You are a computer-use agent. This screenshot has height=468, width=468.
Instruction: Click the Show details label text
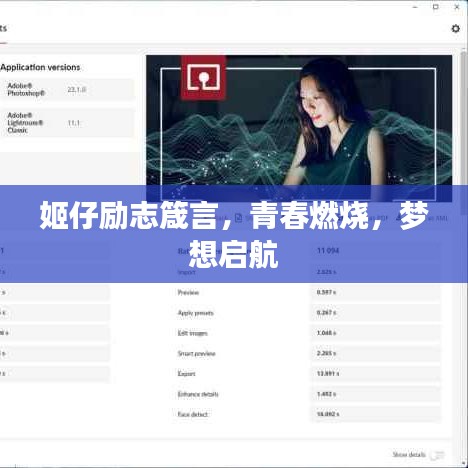[x=409, y=455]
